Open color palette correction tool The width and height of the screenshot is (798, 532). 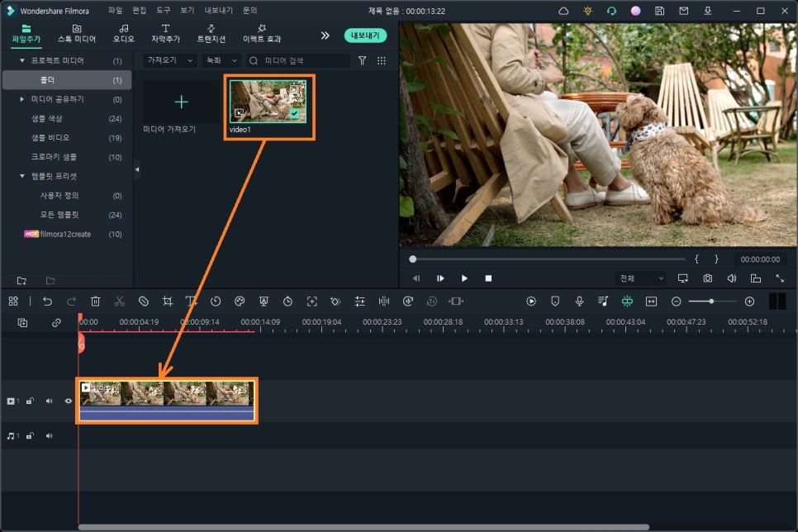coord(240,302)
